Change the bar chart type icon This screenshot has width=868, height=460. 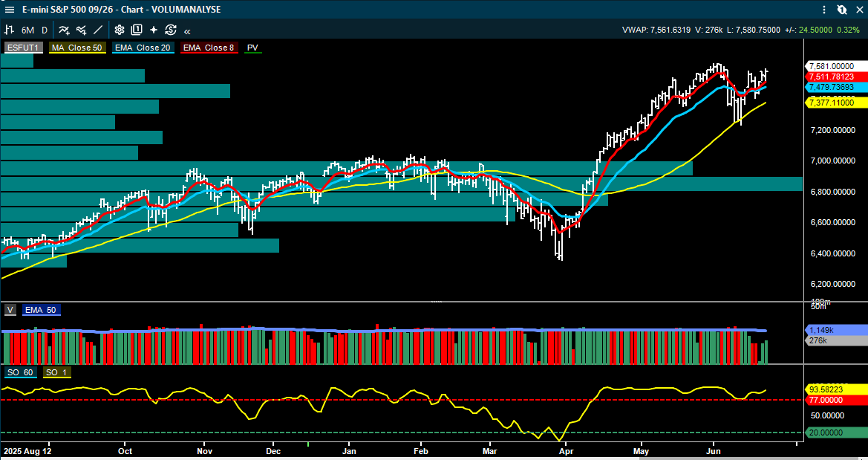(10, 30)
